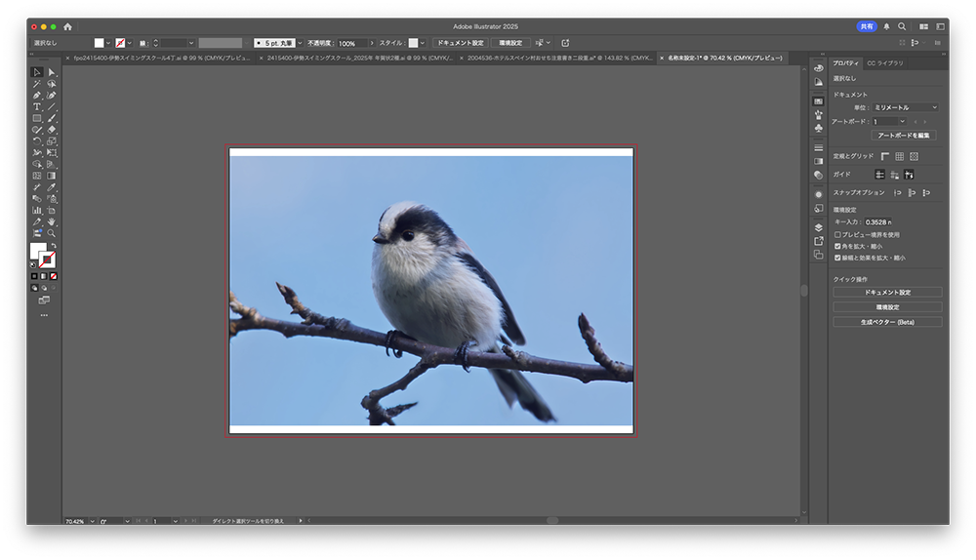Image resolution: width=976 pixels, height=560 pixels.
Task: Expand the opacity 100% arrow
Action: (x=372, y=43)
